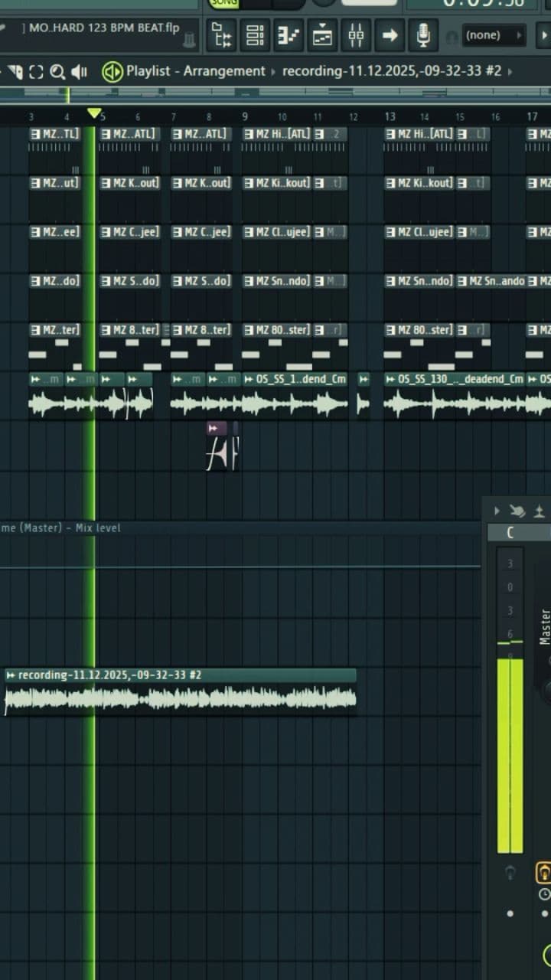551x980 pixels.
Task: Open clip menu of MZ Hi..[ATL] at bar 9
Action: 249,134
